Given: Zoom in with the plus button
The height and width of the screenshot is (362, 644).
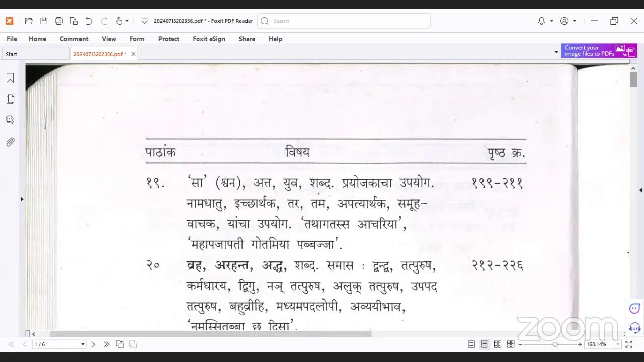Looking at the screenshot, I should (x=580, y=344).
